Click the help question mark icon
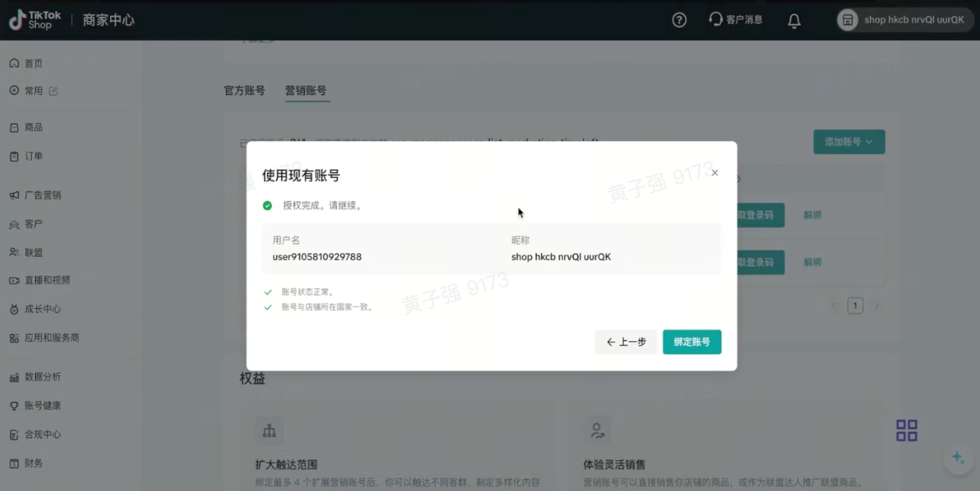980x491 pixels. [x=679, y=20]
